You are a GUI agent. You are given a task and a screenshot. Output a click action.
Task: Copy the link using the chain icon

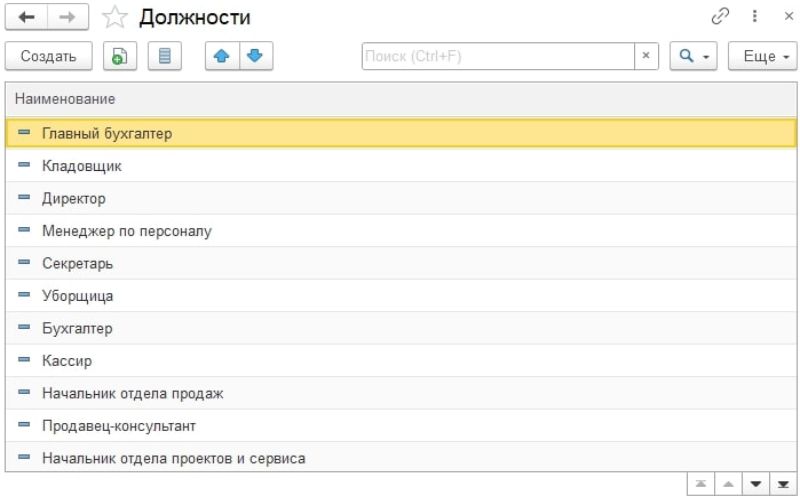(719, 16)
